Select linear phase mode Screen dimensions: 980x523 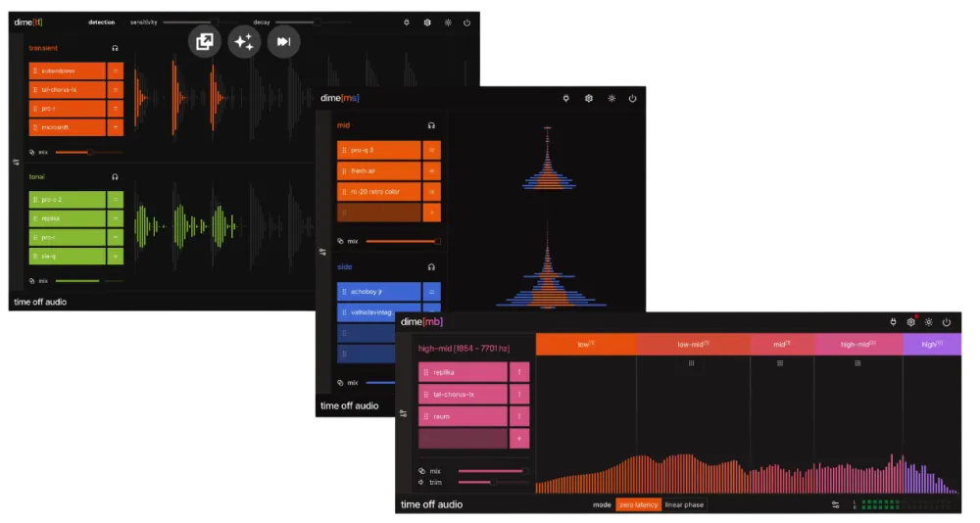pos(684,505)
